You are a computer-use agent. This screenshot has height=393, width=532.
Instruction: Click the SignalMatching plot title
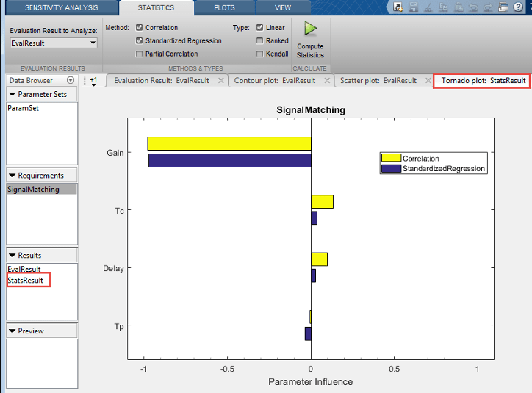click(311, 110)
